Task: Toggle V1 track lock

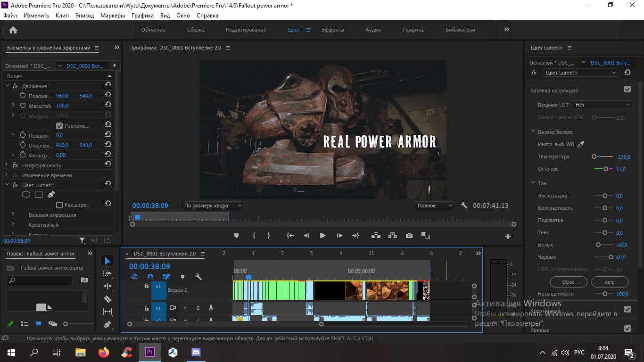Action: (147, 286)
